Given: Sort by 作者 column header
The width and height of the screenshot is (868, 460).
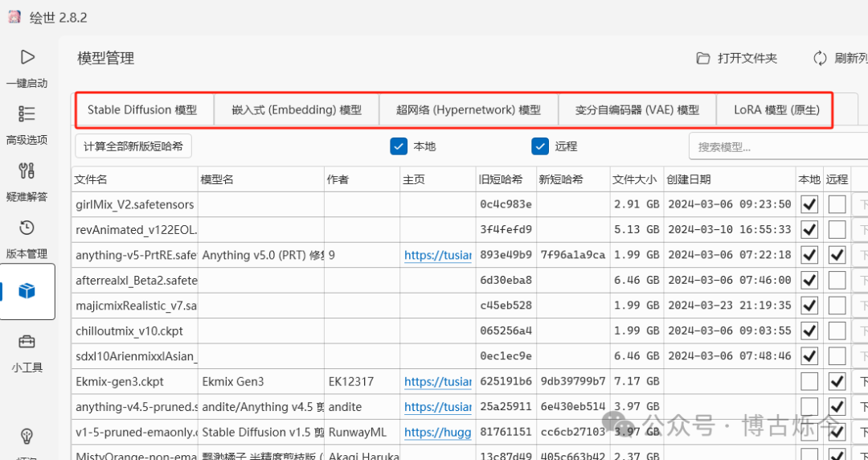Looking at the screenshot, I should (x=362, y=179).
